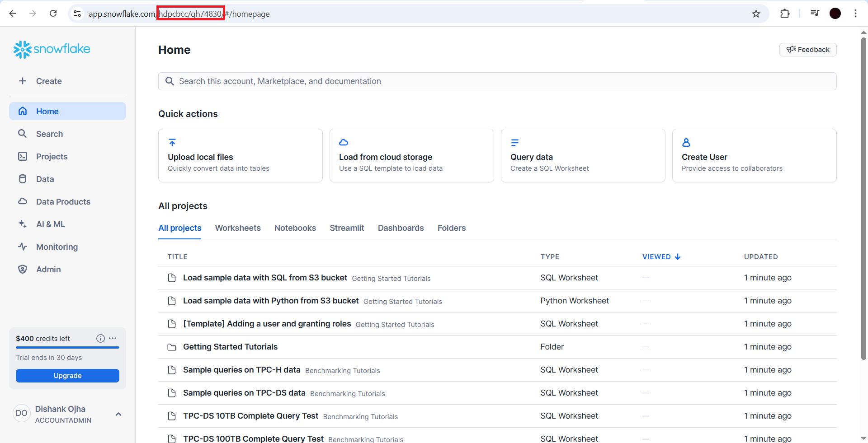Reload the page with refresh icon
Viewport: 868px width, 443px height.
coord(53,14)
